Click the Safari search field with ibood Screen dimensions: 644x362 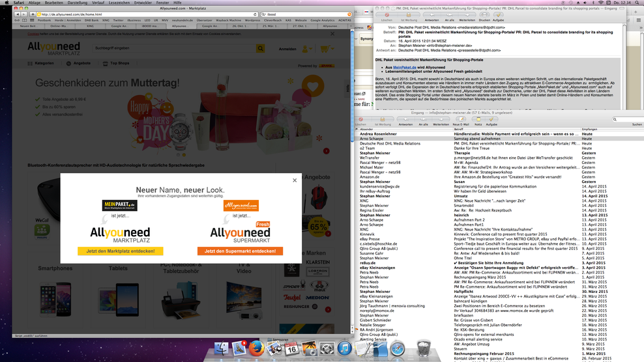pyautogui.click(x=306, y=14)
